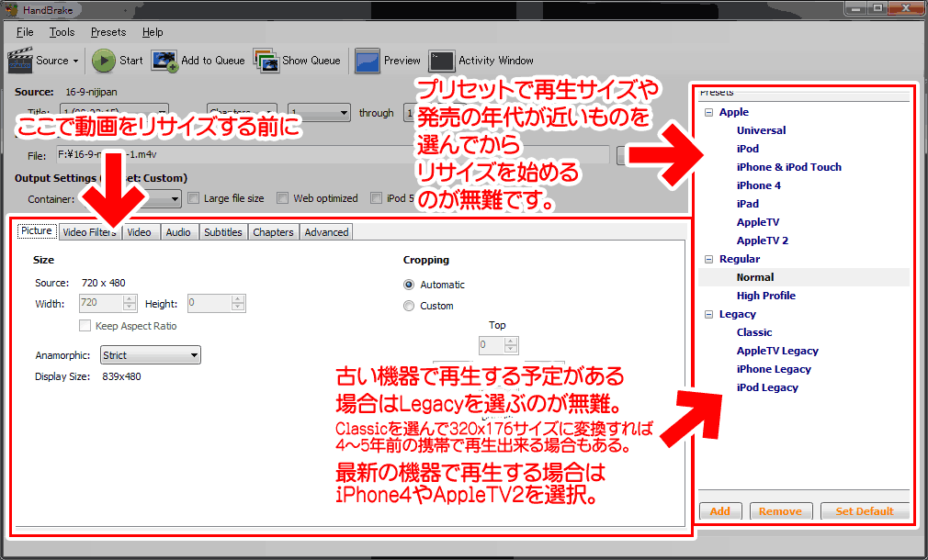Screen dimensions: 928x560
Task: Open the Help menu
Action: tap(153, 32)
